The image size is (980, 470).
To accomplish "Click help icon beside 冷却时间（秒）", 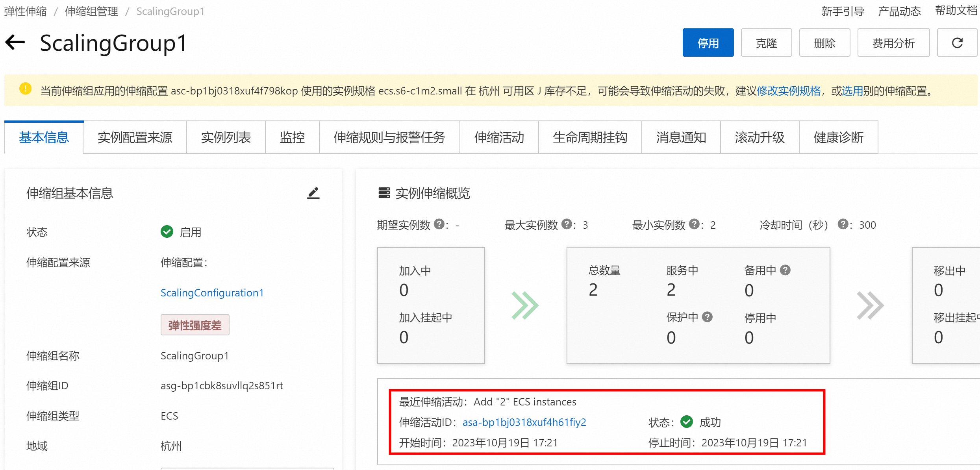I will point(843,224).
